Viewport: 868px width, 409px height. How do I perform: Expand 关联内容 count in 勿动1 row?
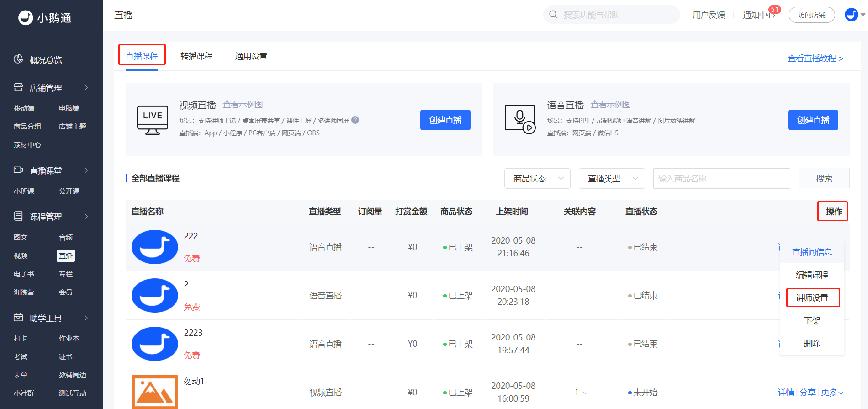click(x=581, y=393)
